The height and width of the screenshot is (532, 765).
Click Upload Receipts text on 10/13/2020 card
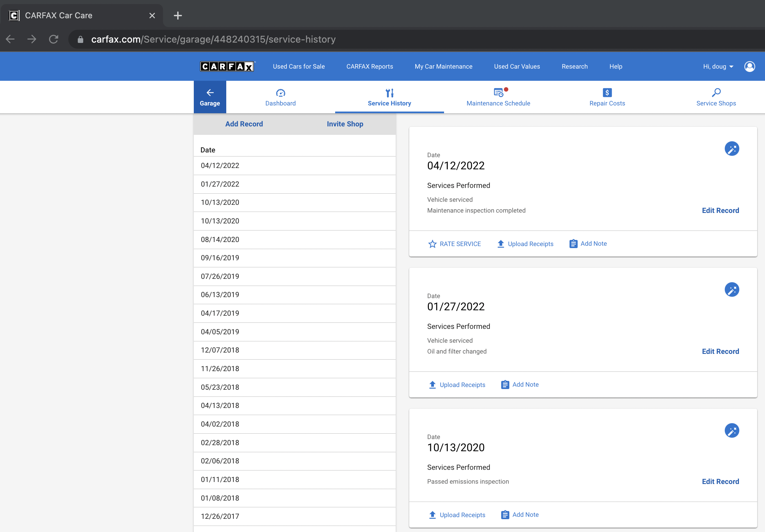[462, 515]
